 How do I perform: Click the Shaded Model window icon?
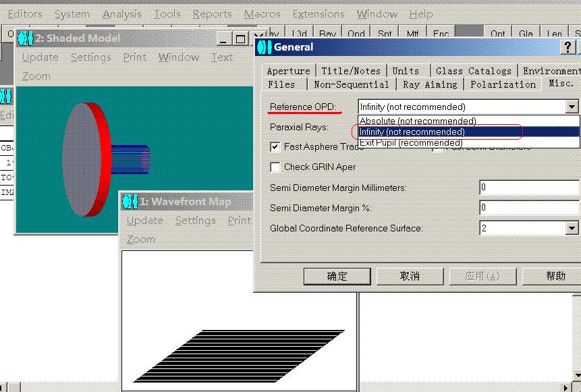click(x=26, y=38)
